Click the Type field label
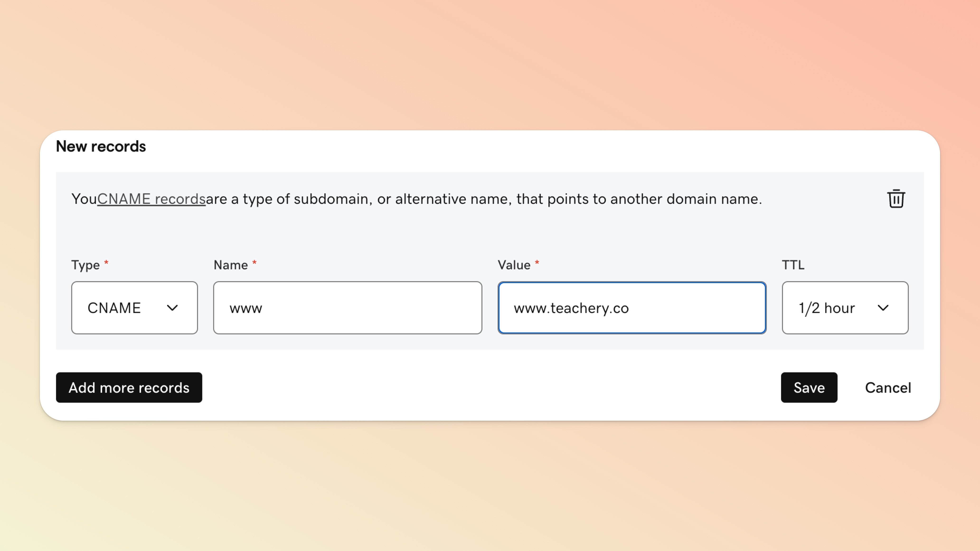Viewport: 980px width, 551px height. 86,265
